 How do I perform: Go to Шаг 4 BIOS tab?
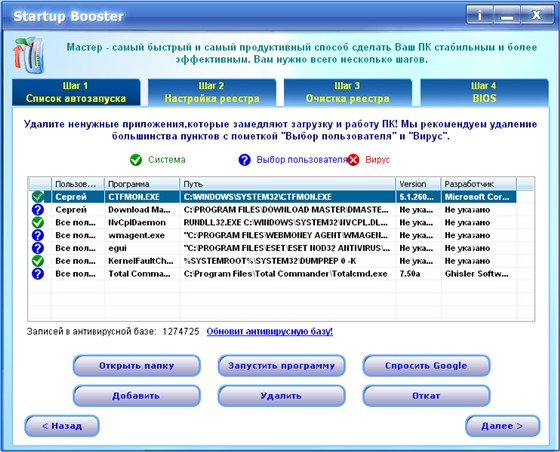point(484,92)
